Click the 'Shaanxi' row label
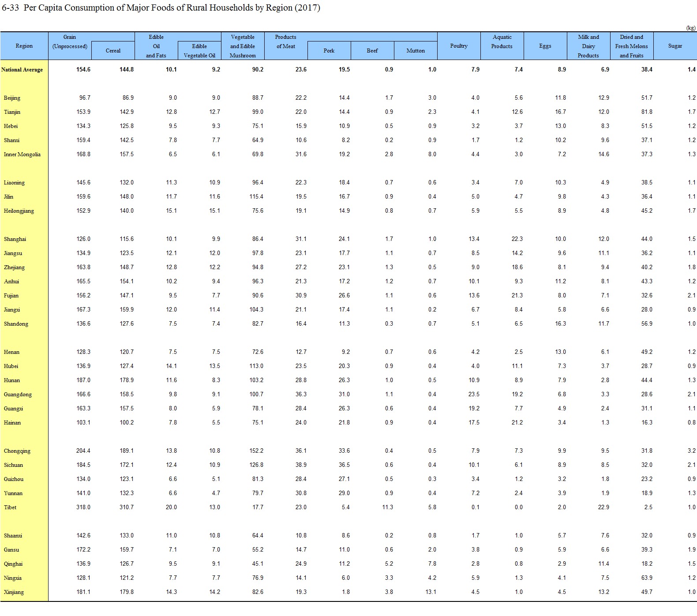 (x=13, y=536)
